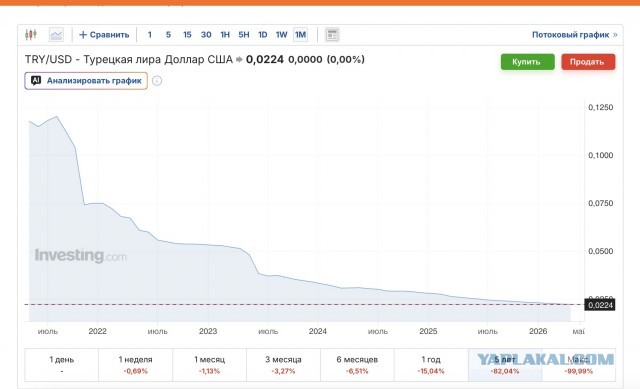Viewport: 640px width, 389px height.
Task: Open Потоковый график streaming chart link
Action: coord(574,35)
